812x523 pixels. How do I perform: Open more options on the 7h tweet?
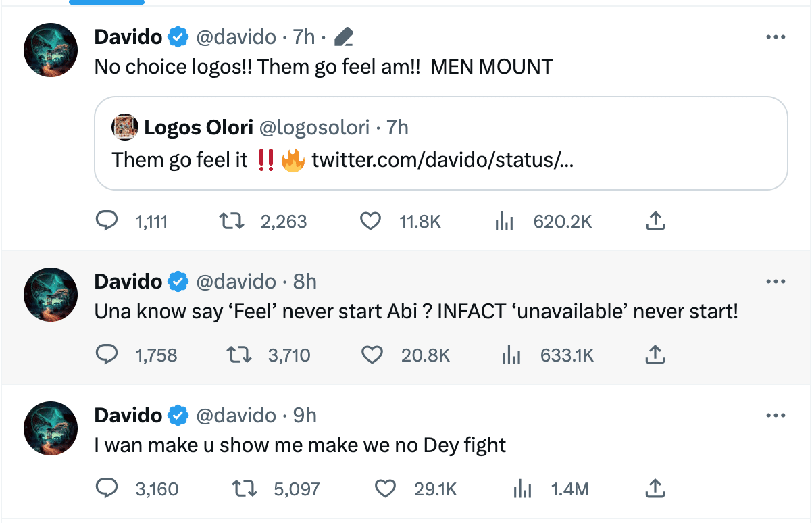pos(776,37)
